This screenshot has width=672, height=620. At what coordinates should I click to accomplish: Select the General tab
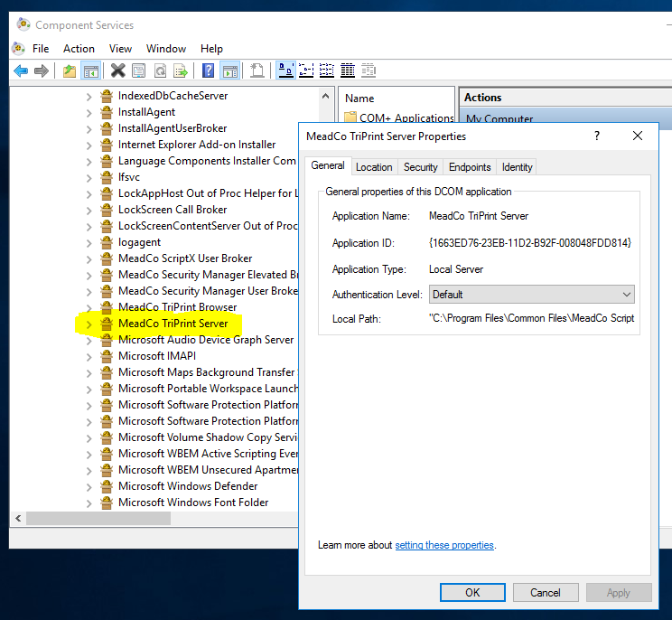pyautogui.click(x=328, y=165)
